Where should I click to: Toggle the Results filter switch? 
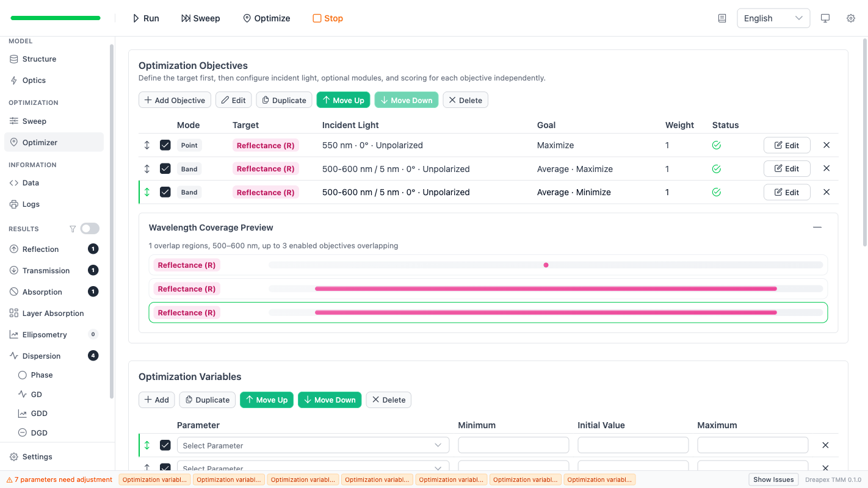tap(89, 228)
